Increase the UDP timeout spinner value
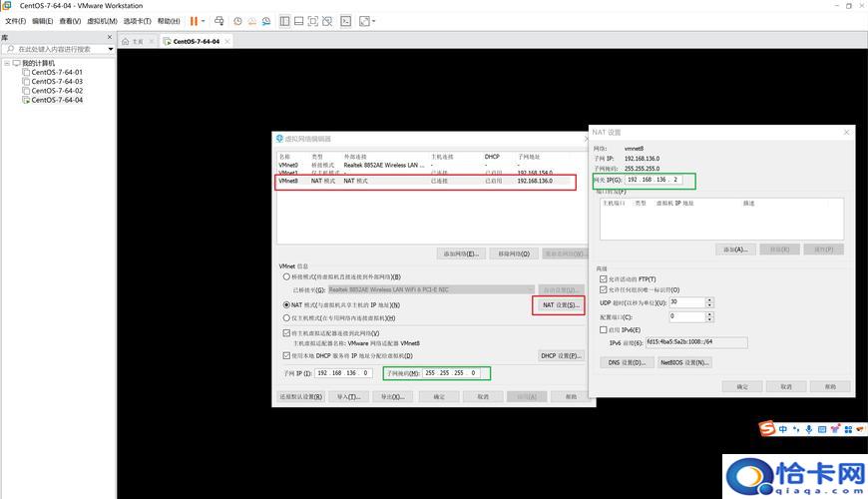Viewport: 868px width, 499px height. (707, 298)
